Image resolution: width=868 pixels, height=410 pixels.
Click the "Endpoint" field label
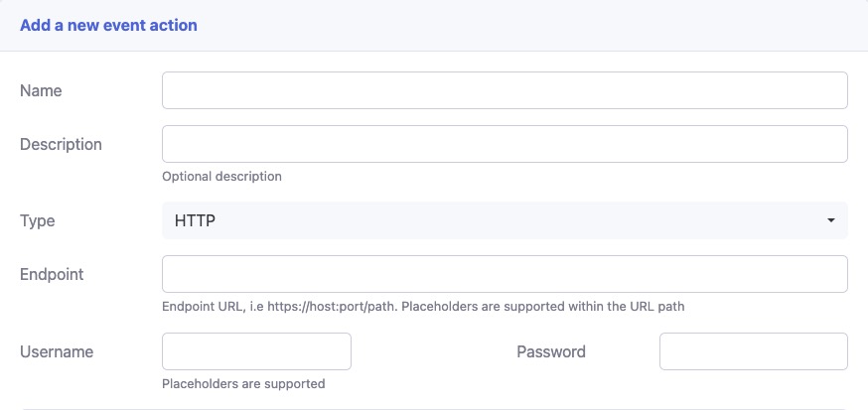pos(52,274)
